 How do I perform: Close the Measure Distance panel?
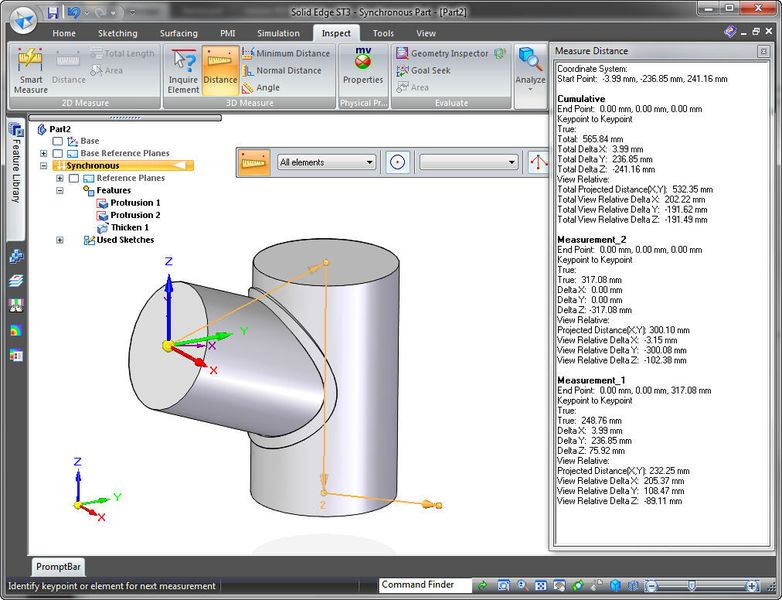(763, 51)
